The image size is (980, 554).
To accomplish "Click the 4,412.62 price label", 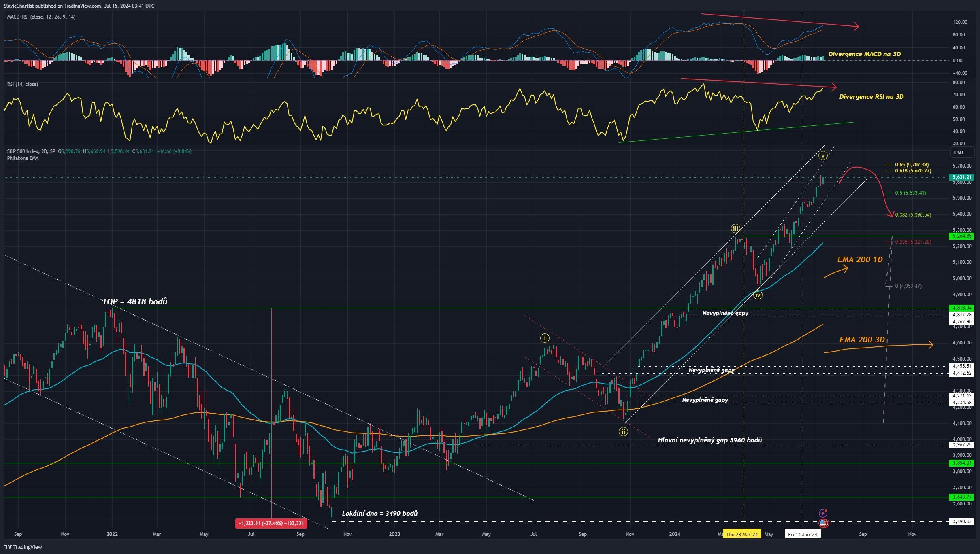I will click(x=961, y=373).
